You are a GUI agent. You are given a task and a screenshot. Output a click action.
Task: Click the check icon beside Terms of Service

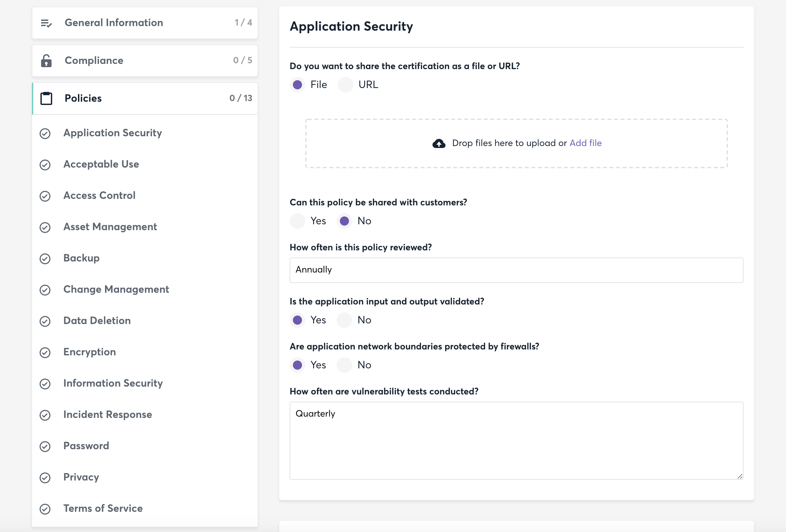45,509
